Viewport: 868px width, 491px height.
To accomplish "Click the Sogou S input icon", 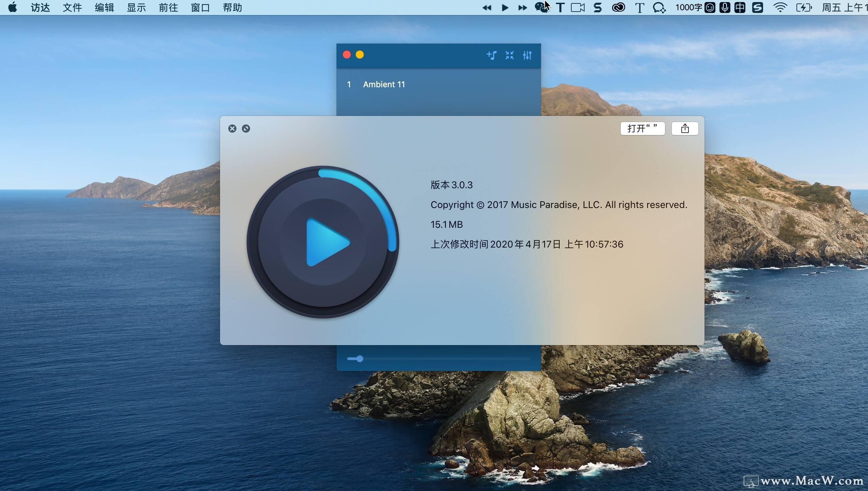I will (757, 8).
